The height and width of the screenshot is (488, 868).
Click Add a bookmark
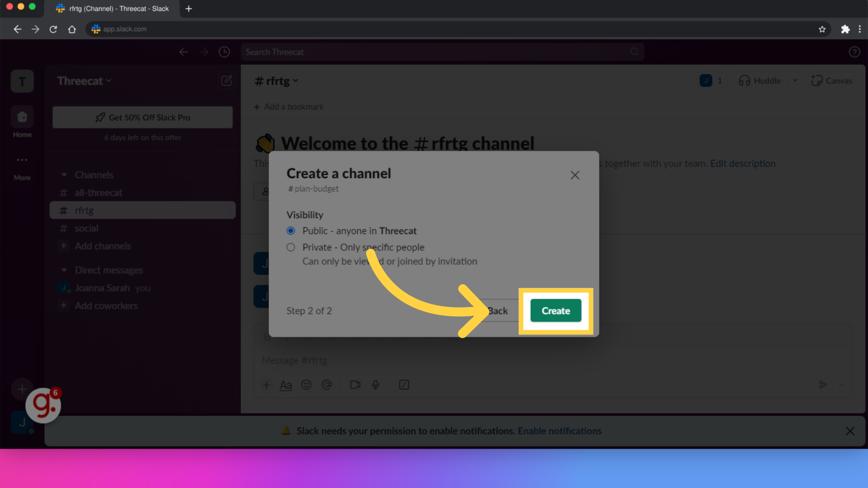pyautogui.click(x=289, y=107)
